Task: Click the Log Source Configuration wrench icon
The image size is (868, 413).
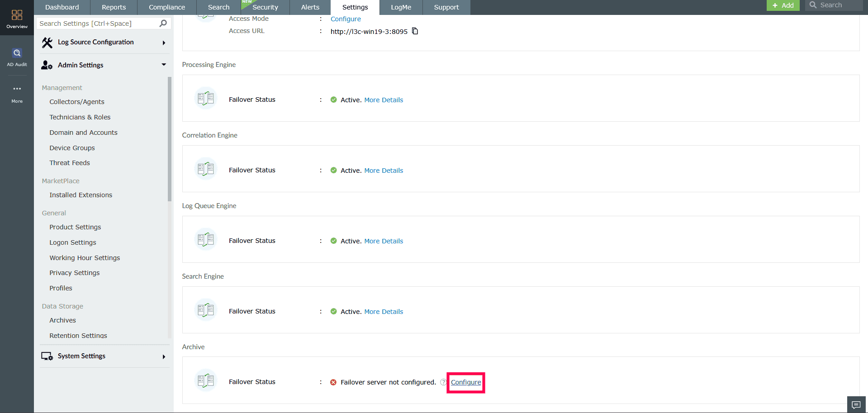Action: click(x=47, y=42)
